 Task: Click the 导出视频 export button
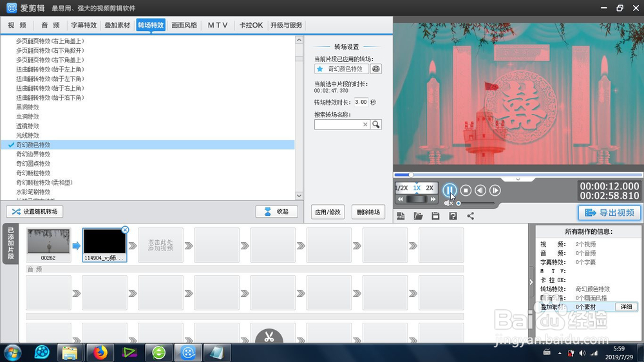point(609,213)
